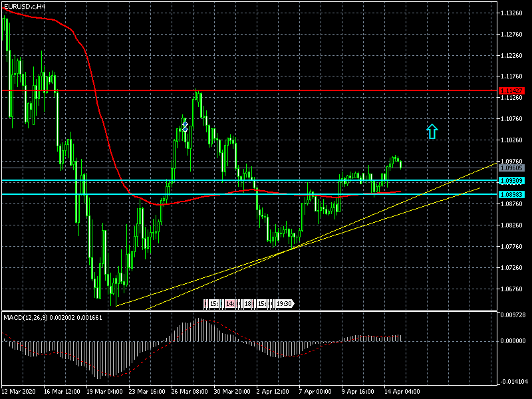Click the 1.07760 price scale value

pyautogui.click(x=511, y=247)
